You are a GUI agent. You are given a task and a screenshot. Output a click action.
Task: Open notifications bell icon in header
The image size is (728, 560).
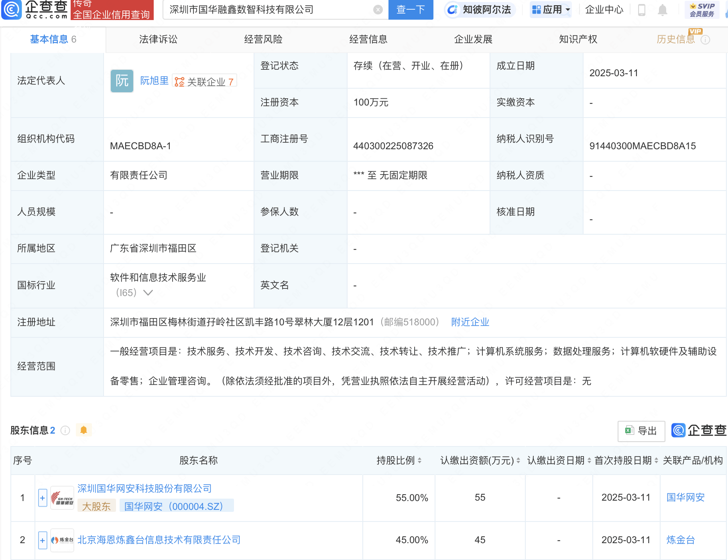click(663, 10)
